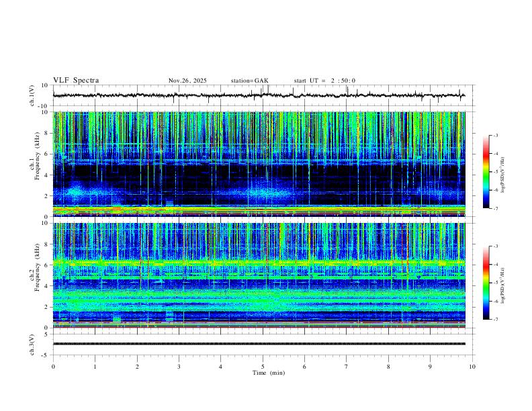Click the ch.1 spectrogram panel
The width and height of the screenshot is (532, 411).
coord(259,164)
